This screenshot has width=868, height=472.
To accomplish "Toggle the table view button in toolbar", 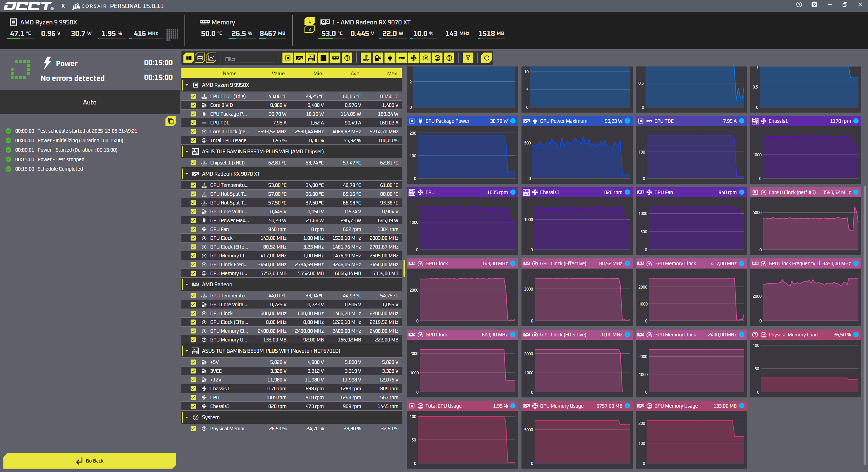I will 200,58.
